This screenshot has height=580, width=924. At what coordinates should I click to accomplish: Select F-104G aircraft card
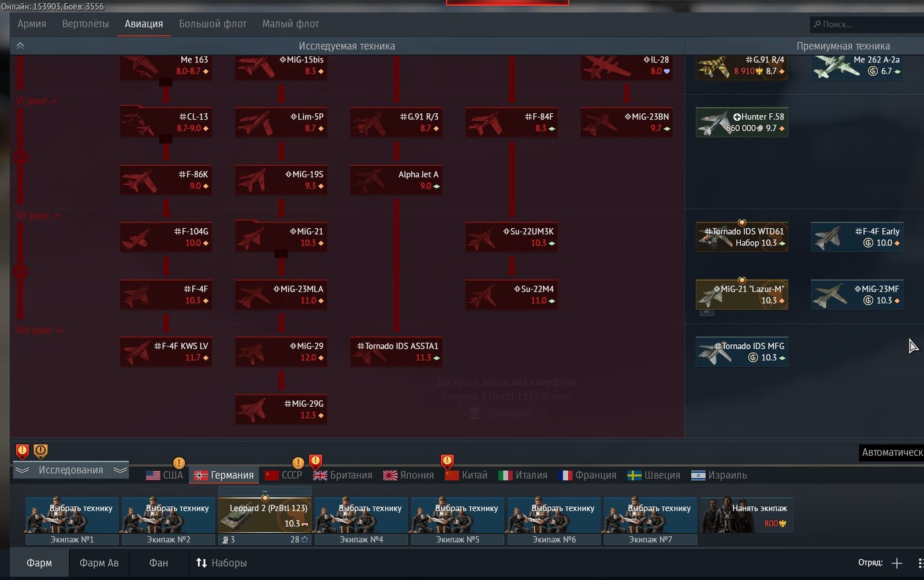166,237
